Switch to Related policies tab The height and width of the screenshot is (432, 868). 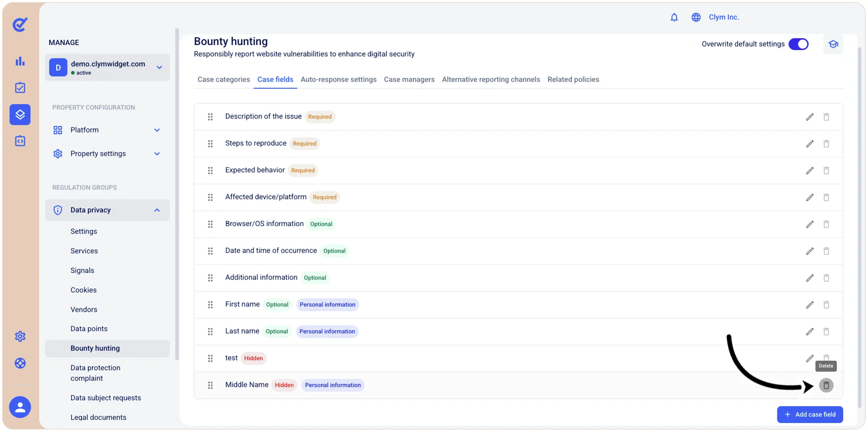tap(573, 79)
